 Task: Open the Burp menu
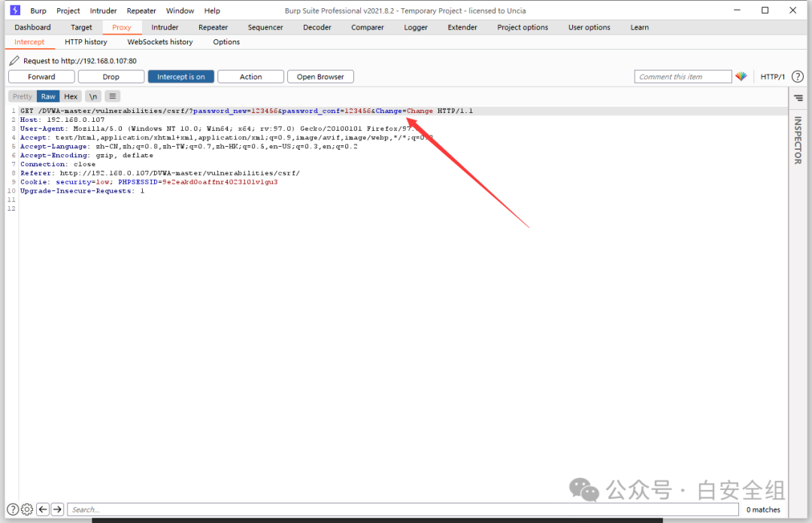pyautogui.click(x=38, y=11)
